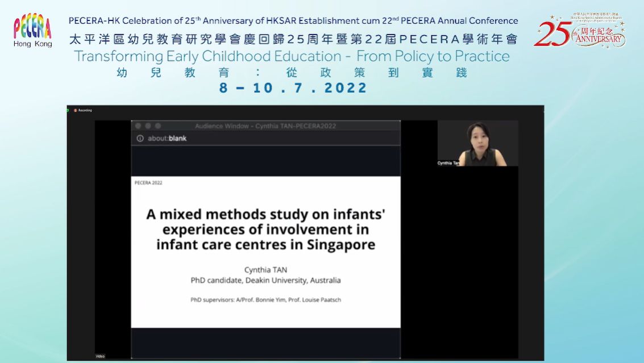
Task: Click the green recording indicator dot
Action: pos(67,110)
